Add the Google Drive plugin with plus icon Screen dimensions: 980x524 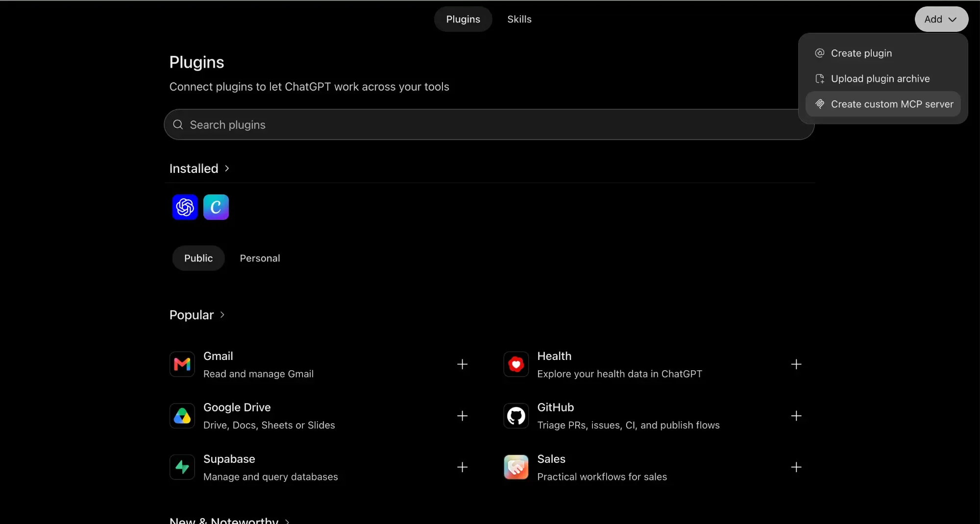tap(462, 416)
